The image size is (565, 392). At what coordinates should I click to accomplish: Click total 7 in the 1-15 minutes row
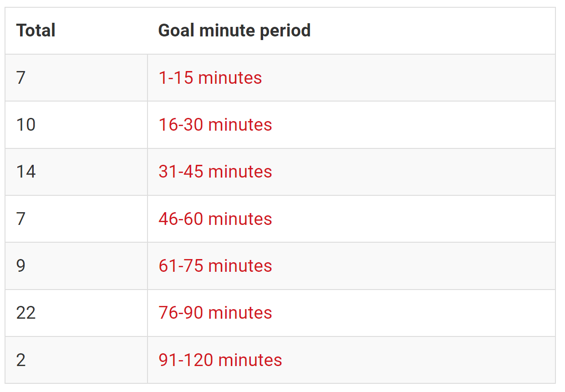[21, 78]
